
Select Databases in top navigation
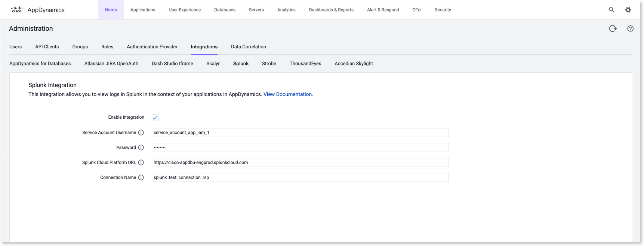pos(225,10)
